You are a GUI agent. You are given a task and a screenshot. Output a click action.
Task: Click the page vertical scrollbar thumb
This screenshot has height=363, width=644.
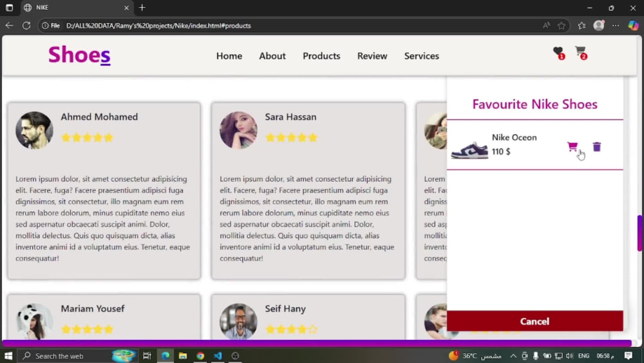click(x=639, y=233)
